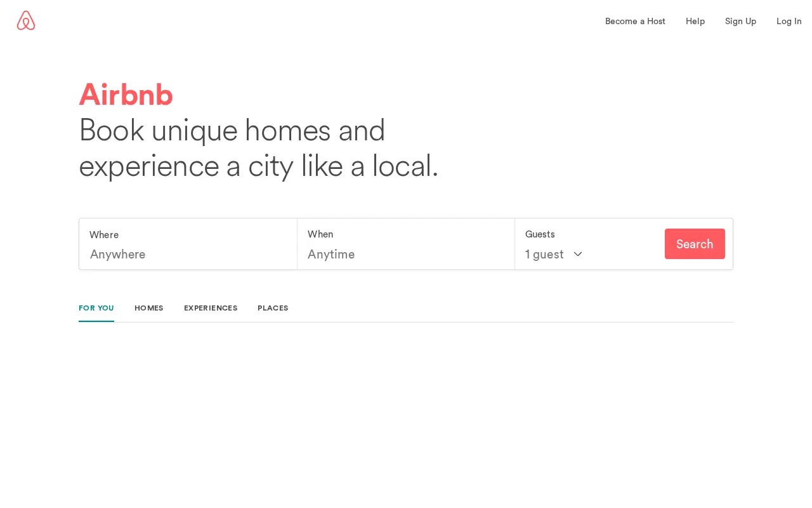Click the guests dropdown chevron arrow
This screenshot has width=812, height=508.
[578, 254]
